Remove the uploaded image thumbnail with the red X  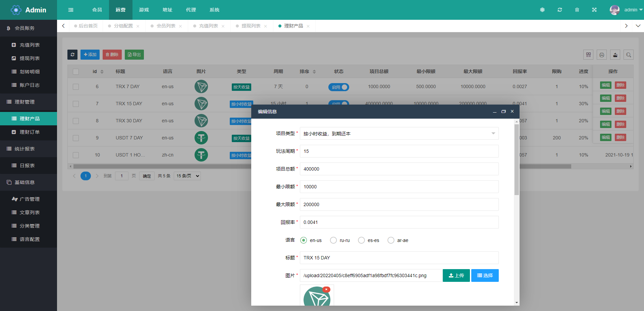(x=326, y=290)
